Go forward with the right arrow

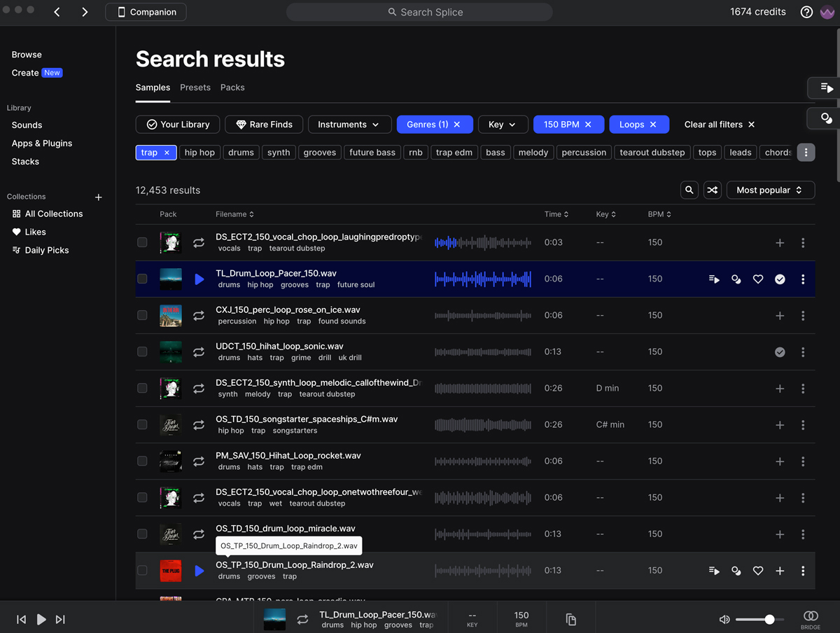click(x=85, y=12)
